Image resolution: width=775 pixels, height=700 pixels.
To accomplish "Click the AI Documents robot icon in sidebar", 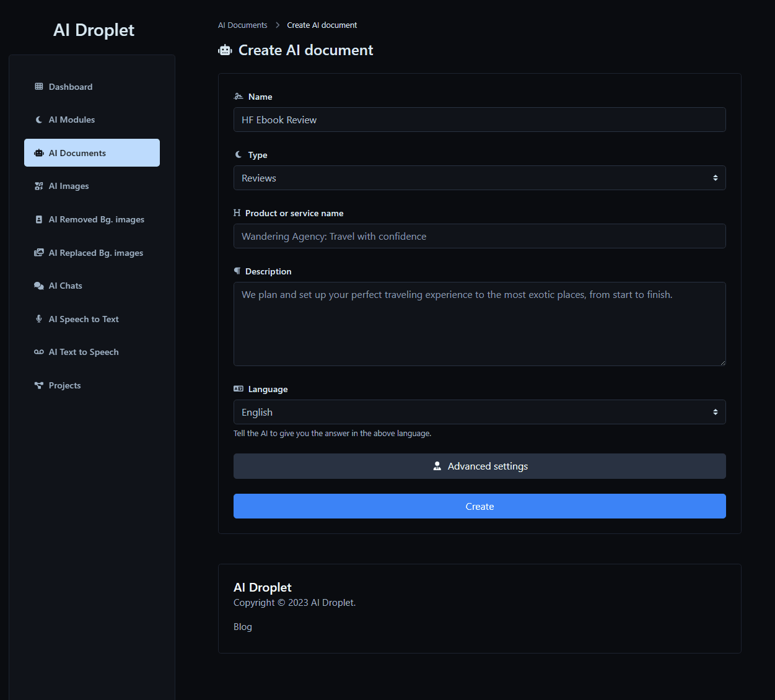I will 39,153.
